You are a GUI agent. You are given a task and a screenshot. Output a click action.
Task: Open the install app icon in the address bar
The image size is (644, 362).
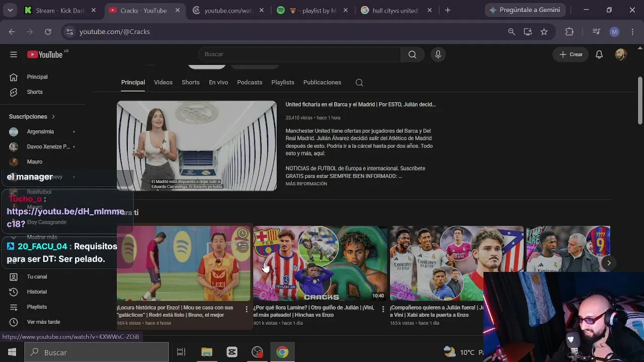[x=528, y=32]
